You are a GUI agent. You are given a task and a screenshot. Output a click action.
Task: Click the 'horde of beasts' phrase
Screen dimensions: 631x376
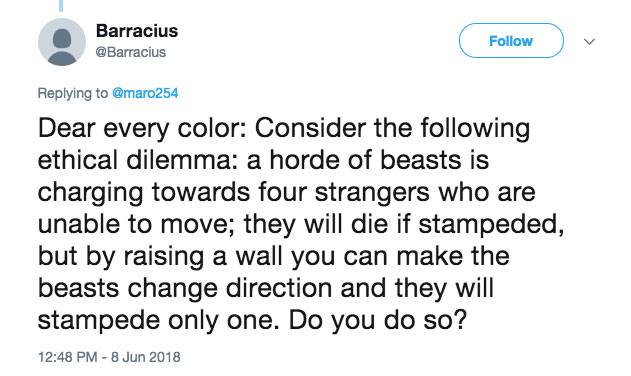click(365, 160)
